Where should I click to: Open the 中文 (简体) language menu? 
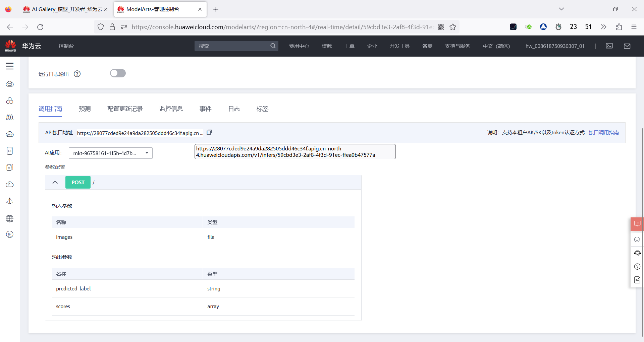click(496, 46)
